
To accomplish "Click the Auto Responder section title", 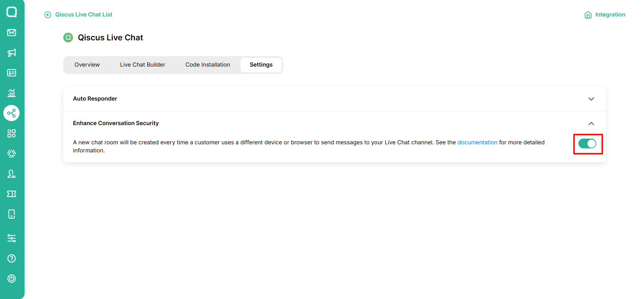I will pos(95,99).
